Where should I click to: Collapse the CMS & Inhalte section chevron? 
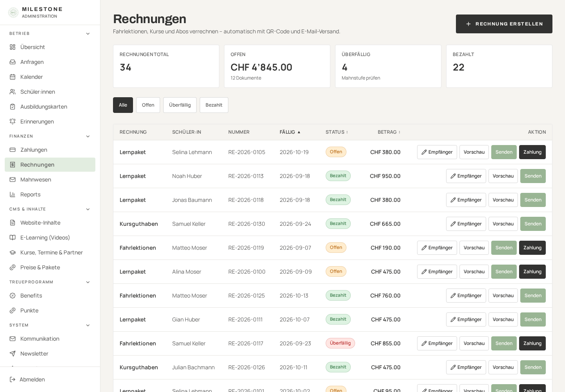click(88, 209)
